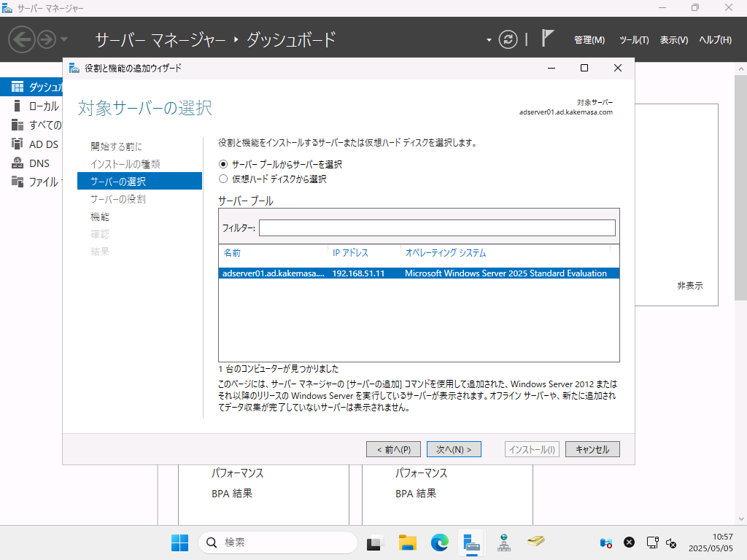
Task: Click IP address 192.168.51.11 cell
Action: (358, 273)
